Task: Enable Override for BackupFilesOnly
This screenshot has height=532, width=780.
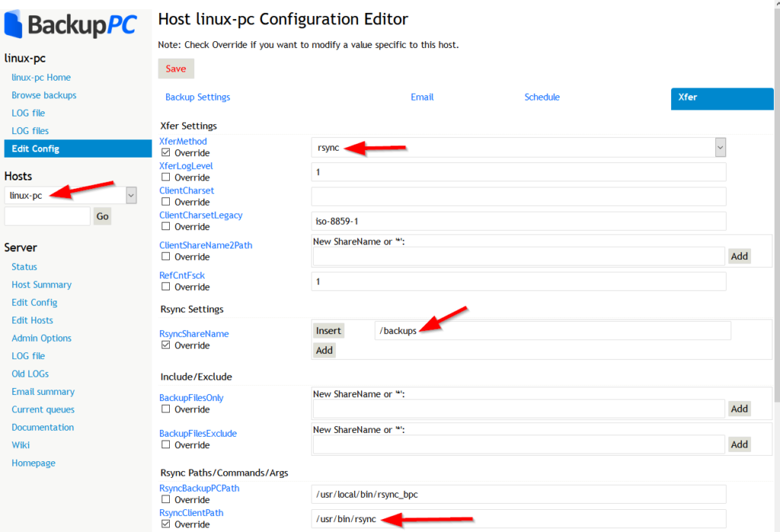Action: 165,409
